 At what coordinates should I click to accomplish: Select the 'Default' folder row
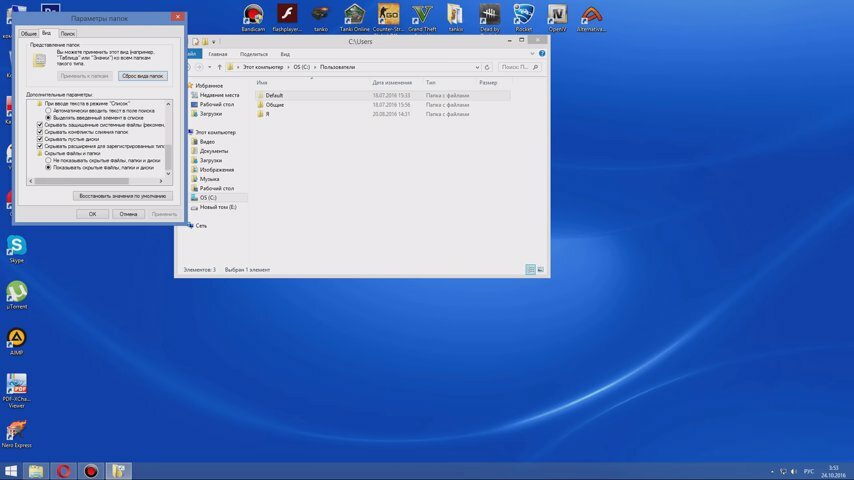[x=382, y=95]
